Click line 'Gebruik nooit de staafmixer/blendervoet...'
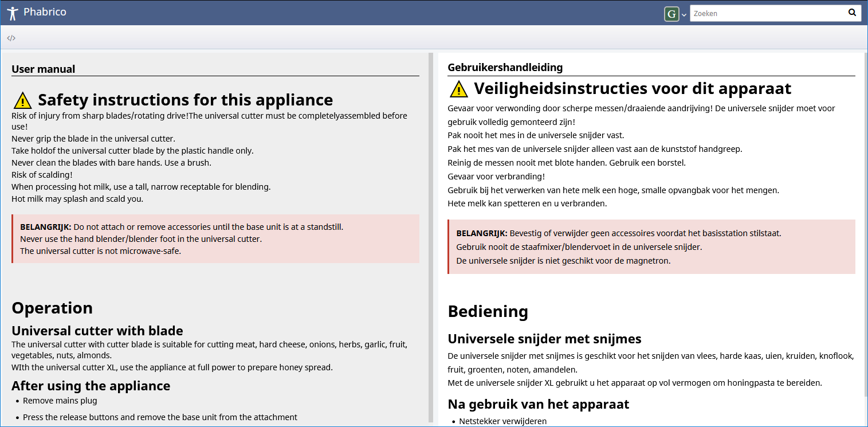 pos(579,247)
